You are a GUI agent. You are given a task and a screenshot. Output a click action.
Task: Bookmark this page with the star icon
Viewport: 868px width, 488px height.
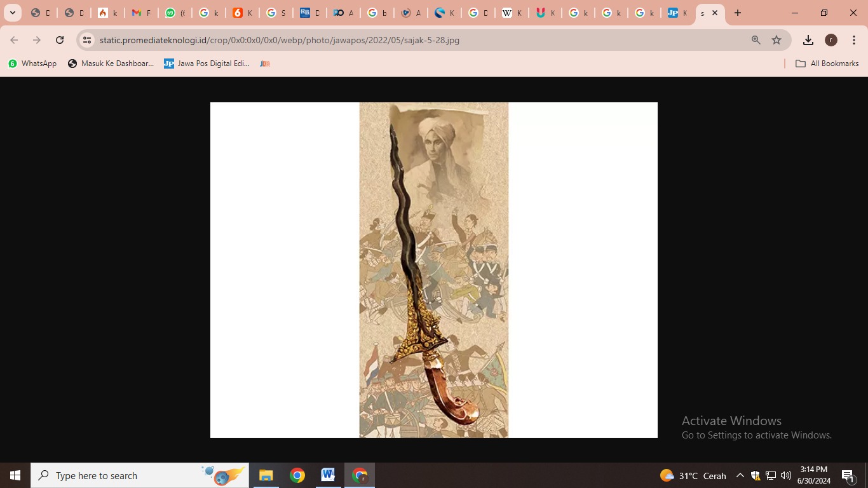click(776, 40)
